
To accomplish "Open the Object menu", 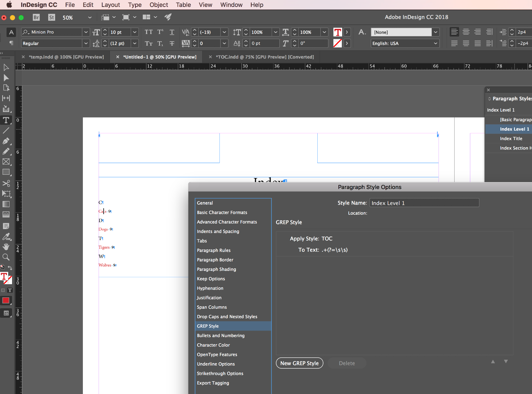I will click(x=159, y=5).
